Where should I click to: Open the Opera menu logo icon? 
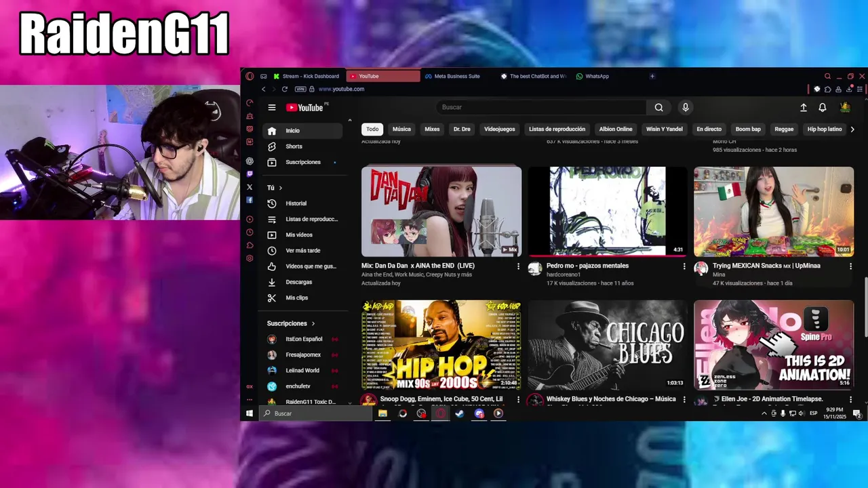coord(250,76)
